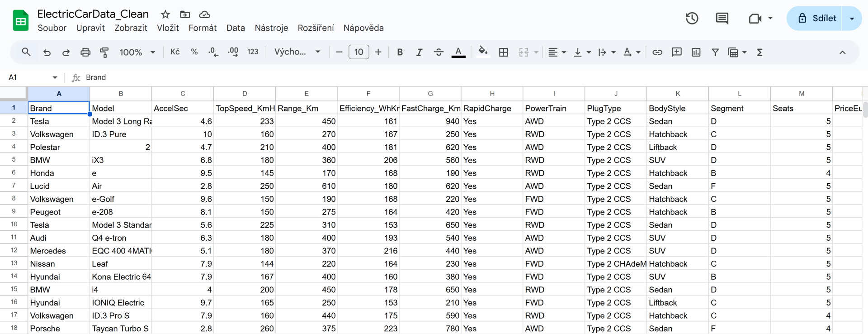Click the font size field showing 10
The width and height of the screenshot is (868, 334).
pyautogui.click(x=359, y=52)
